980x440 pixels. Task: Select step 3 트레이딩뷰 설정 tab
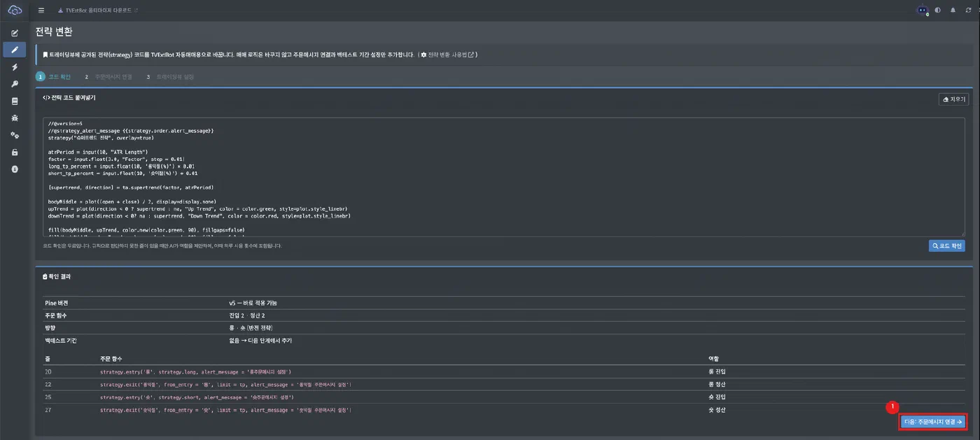[x=171, y=76]
